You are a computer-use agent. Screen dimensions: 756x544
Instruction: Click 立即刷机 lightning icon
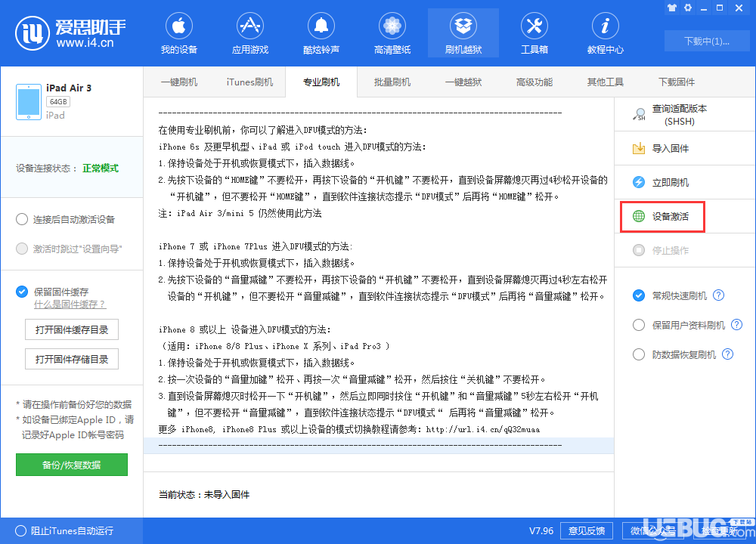(x=638, y=182)
